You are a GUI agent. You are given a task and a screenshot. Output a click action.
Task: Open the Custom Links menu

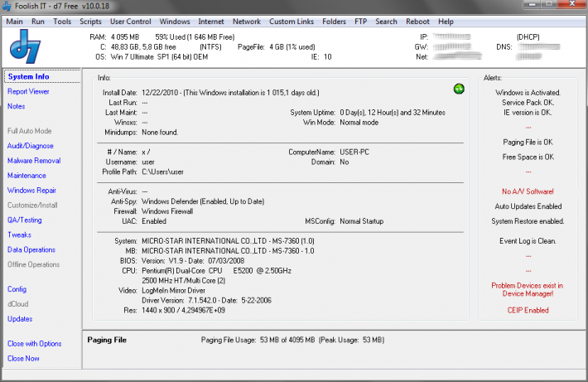click(x=292, y=22)
